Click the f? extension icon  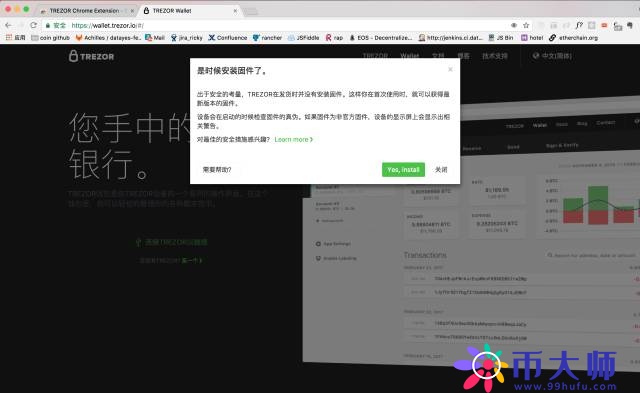[x=579, y=25]
